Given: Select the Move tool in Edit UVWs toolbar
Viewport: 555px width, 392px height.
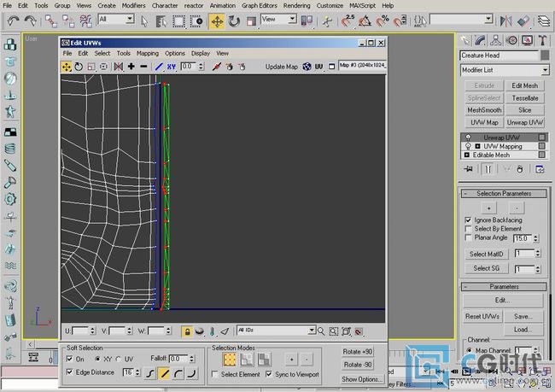Looking at the screenshot, I should 67,67.
